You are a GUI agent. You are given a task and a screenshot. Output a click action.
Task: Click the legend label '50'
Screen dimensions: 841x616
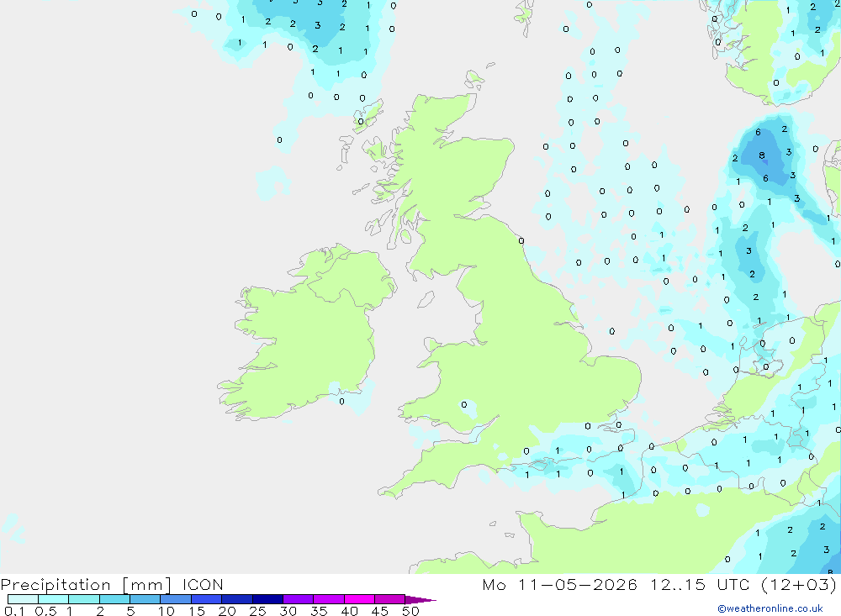[x=410, y=611]
